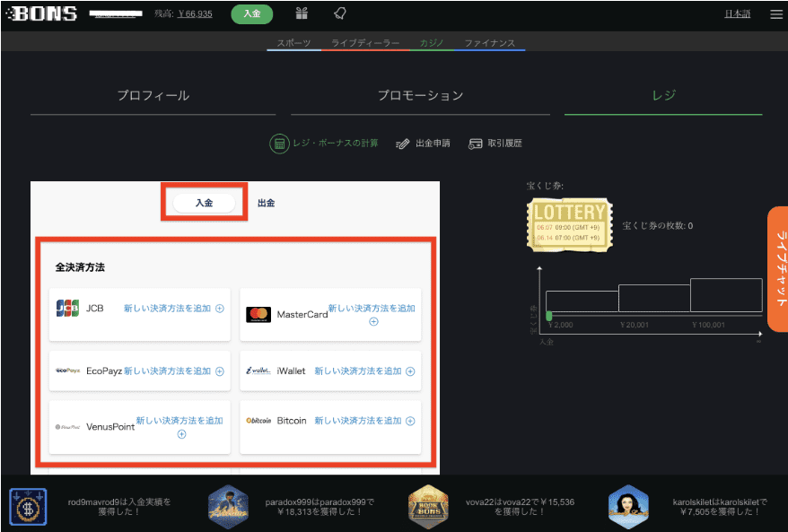Add a new MasterCard payment method
Screen dimensions: 788x532
(x=372, y=309)
